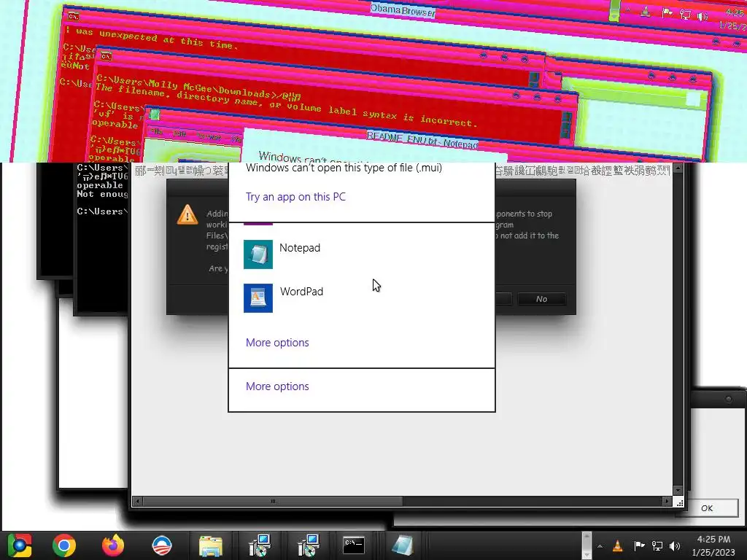The width and height of the screenshot is (747, 560).
Task: Click the vertical scrollbar up arrow
Action: 678,168
